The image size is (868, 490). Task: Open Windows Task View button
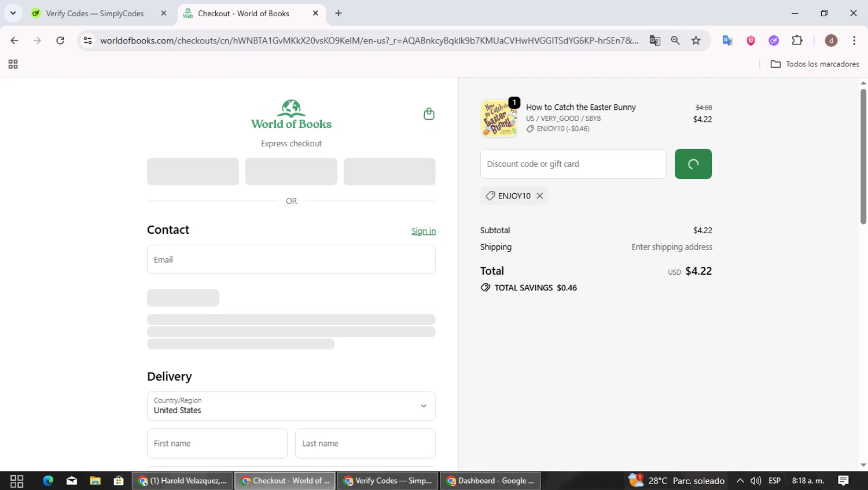[17, 481]
